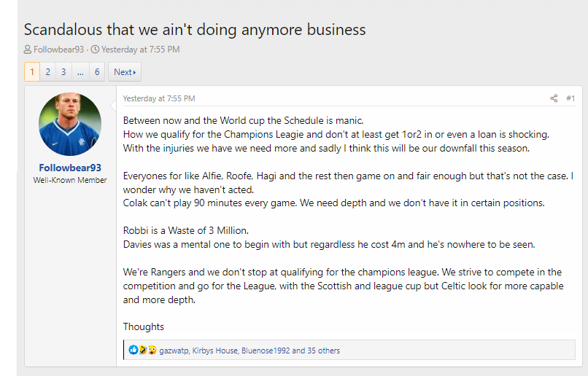The image size is (588, 376).
Task: Open Bluenose1992 profile link
Action: 266,350
